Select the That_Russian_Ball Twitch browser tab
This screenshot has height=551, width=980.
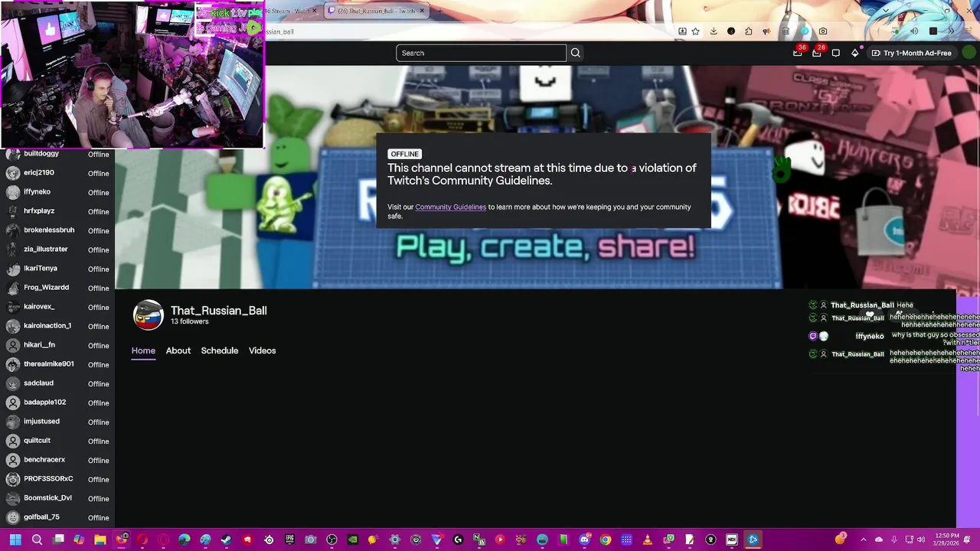click(x=376, y=11)
